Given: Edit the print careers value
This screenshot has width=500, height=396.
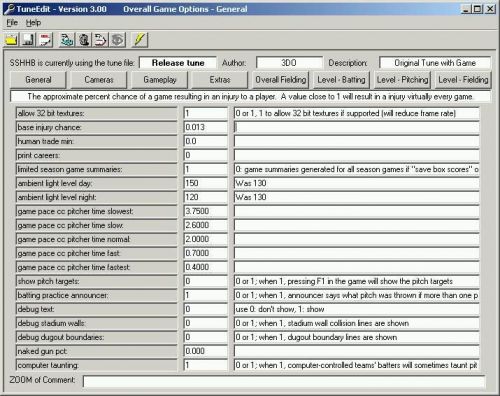Looking at the screenshot, I should point(205,155).
